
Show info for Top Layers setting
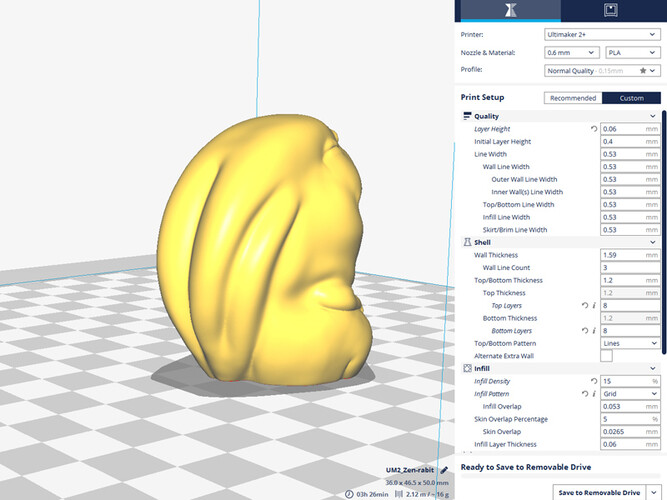[x=594, y=305]
